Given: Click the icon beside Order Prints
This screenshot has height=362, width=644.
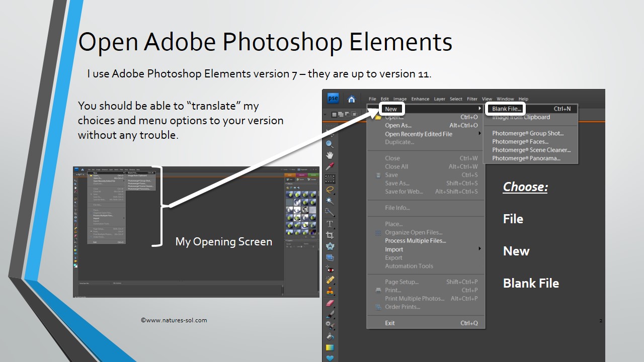Looking at the screenshot, I should 378,307.
